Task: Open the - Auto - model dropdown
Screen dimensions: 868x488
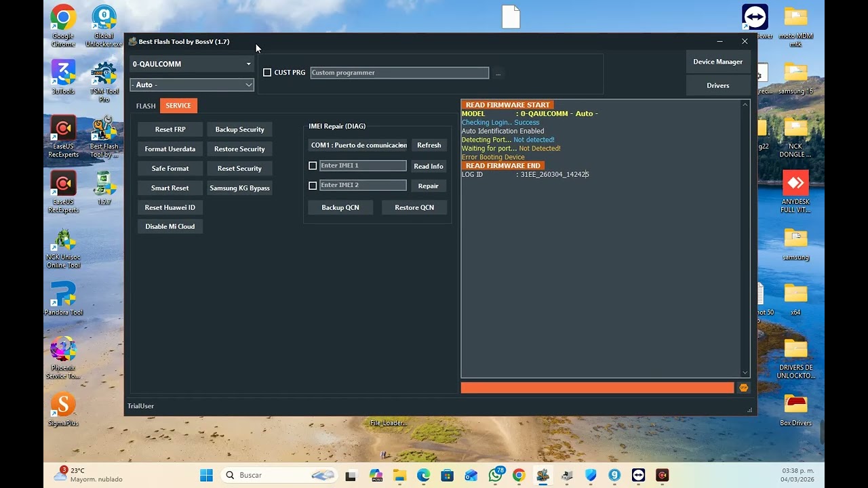Action: [192, 85]
